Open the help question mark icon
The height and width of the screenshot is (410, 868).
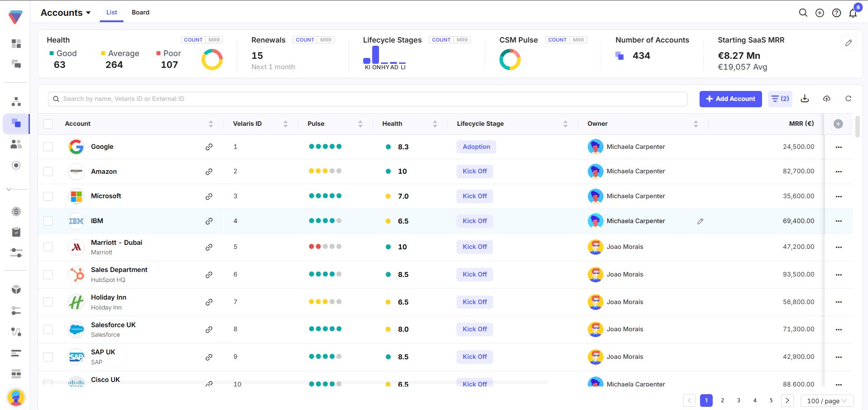837,13
